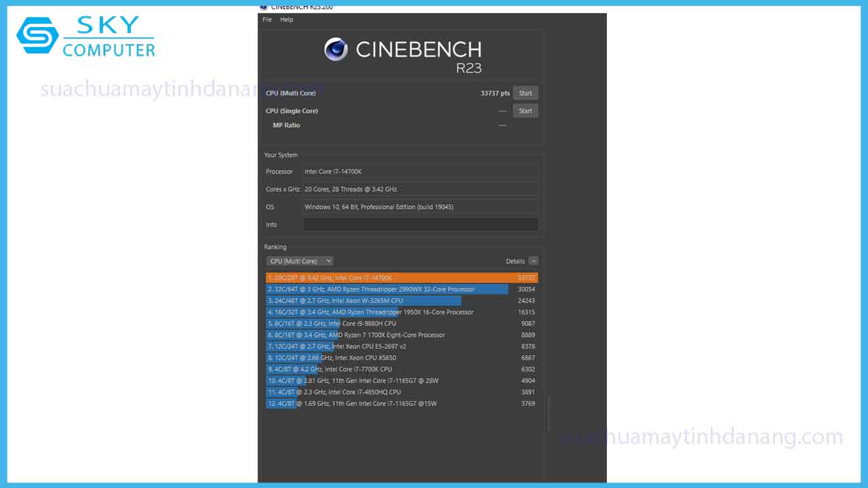Select the i7-1165G7 @15W ranking row
The height and width of the screenshot is (488, 868).
(402, 403)
